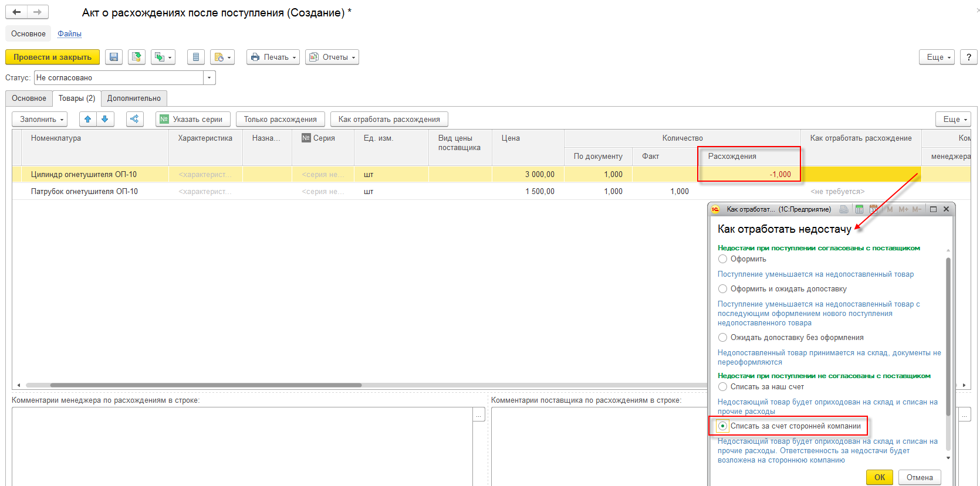Image resolution: width=980 pixels, height=486 pixels.
Task: Open the table Еще menu
Action: (x=954, y=119)
